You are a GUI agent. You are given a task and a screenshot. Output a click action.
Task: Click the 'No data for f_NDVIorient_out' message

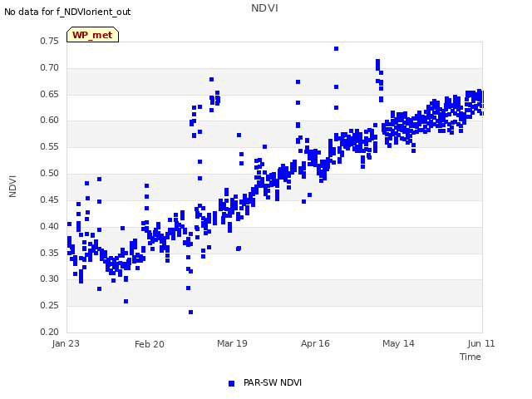coord(67,12)
